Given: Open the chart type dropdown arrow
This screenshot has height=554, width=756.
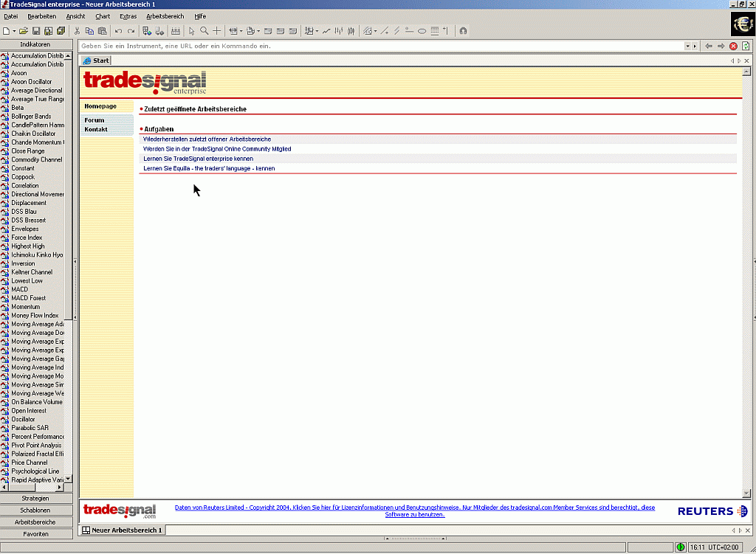Looking at the screenshot, I should click(317, 31).
